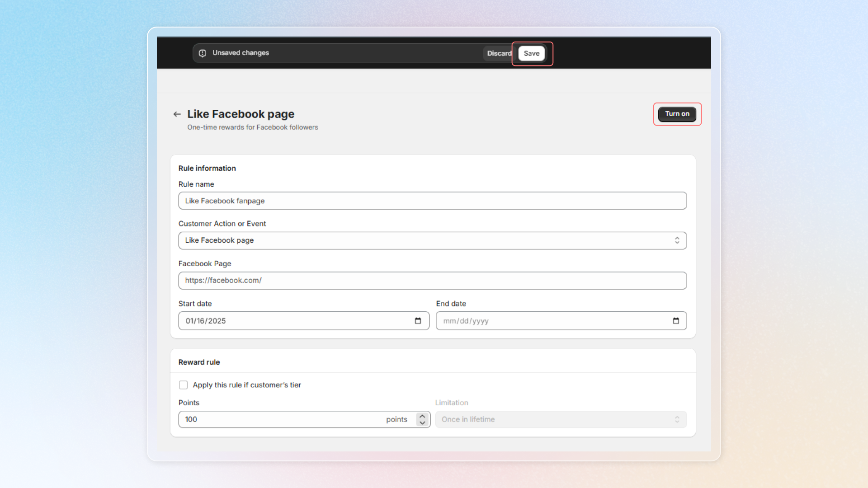
Task: Open the Start date calendar picker icon
Action: point(418,321)
